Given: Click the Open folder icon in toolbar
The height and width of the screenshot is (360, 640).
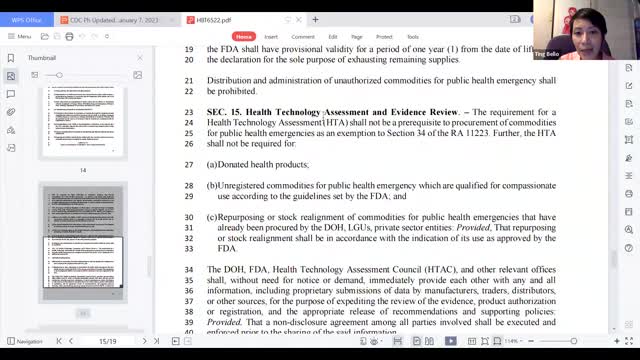Looking at the screenshot, I should pos(44,36).
